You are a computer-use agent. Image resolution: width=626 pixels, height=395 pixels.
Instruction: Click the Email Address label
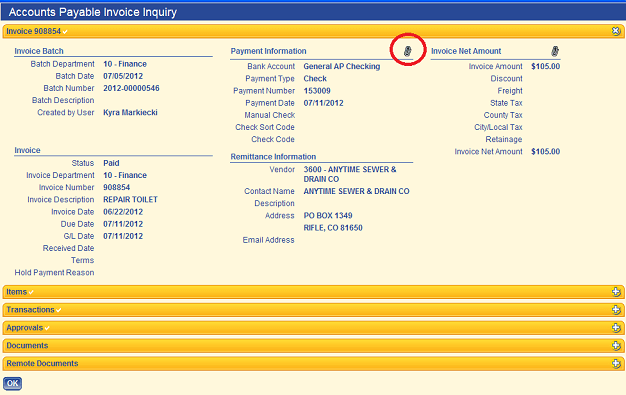pos(268,240)
